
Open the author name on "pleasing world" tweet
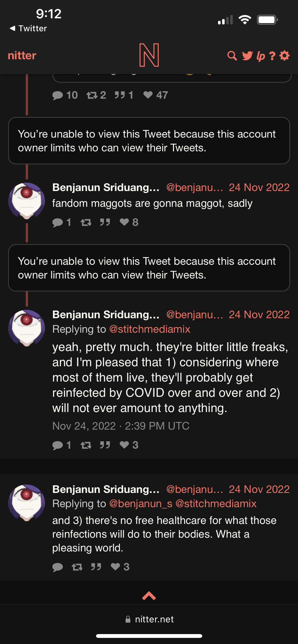(x=106, y=489)
